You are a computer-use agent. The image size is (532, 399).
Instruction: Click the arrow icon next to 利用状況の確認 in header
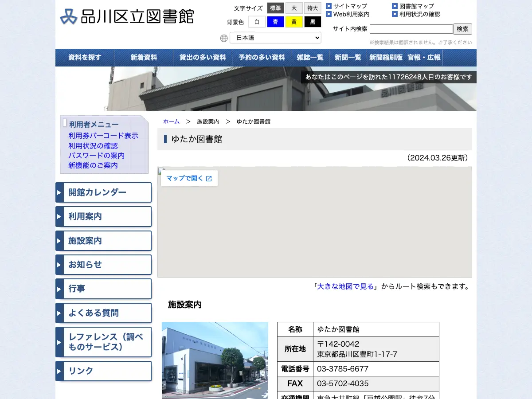pyautogui.click(x=395, y=14)
